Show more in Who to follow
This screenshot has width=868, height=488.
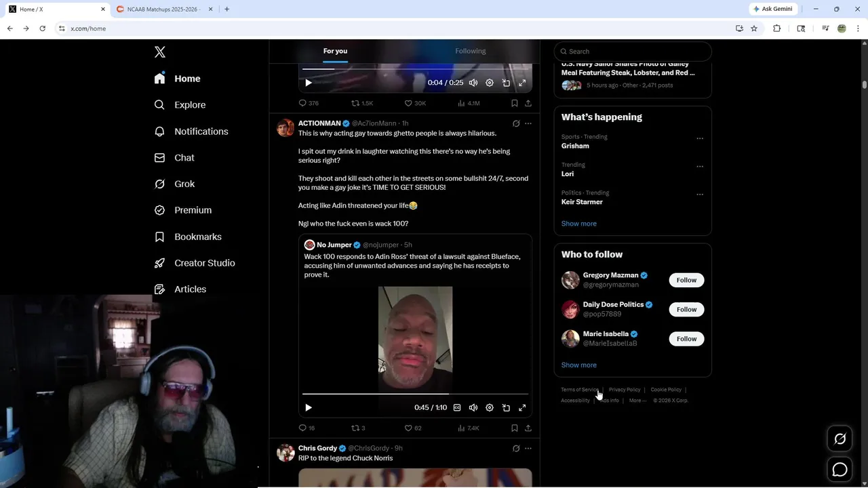tap(578, 365)
